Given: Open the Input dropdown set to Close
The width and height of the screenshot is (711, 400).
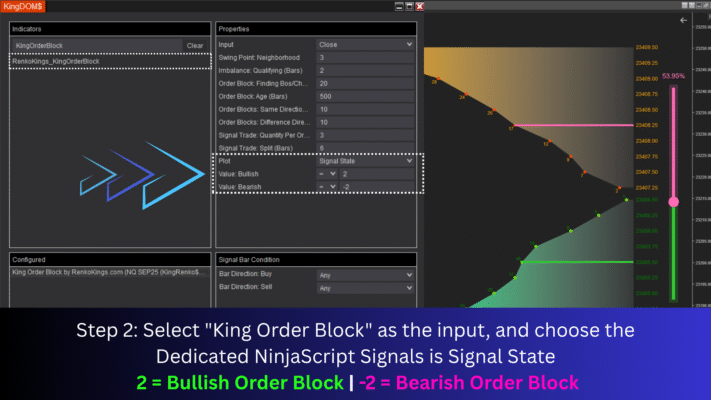Looking at the screenshot, I should tap(365, 45).
